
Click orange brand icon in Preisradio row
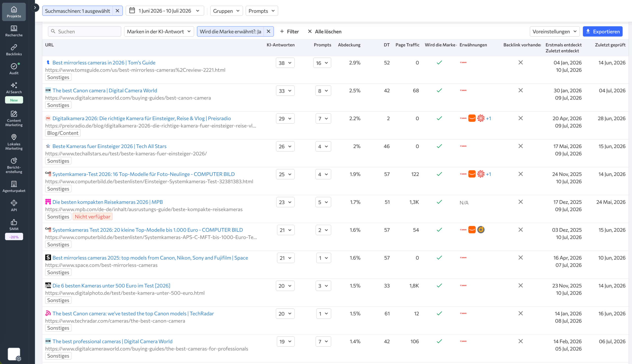(x=472, y=118)
